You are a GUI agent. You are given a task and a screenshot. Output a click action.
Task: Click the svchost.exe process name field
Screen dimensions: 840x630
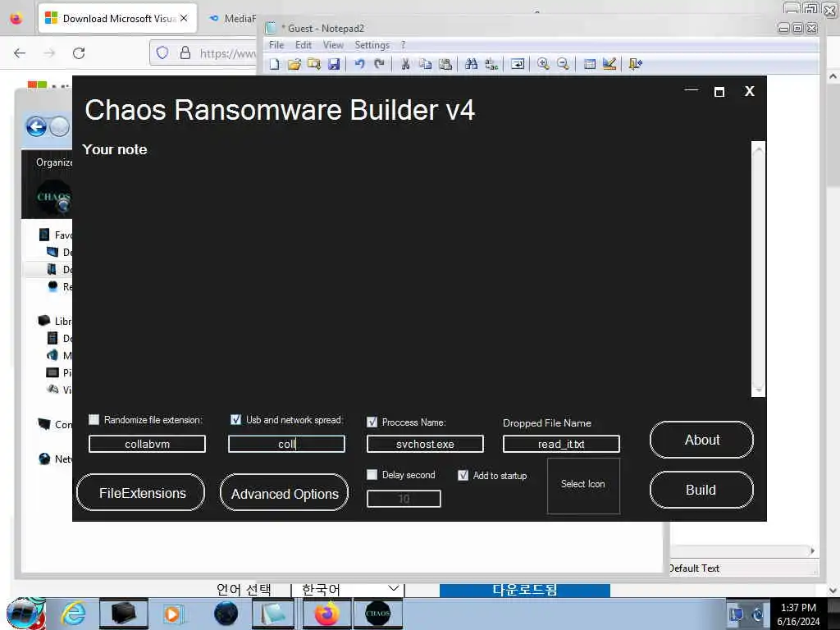point(426,444)
